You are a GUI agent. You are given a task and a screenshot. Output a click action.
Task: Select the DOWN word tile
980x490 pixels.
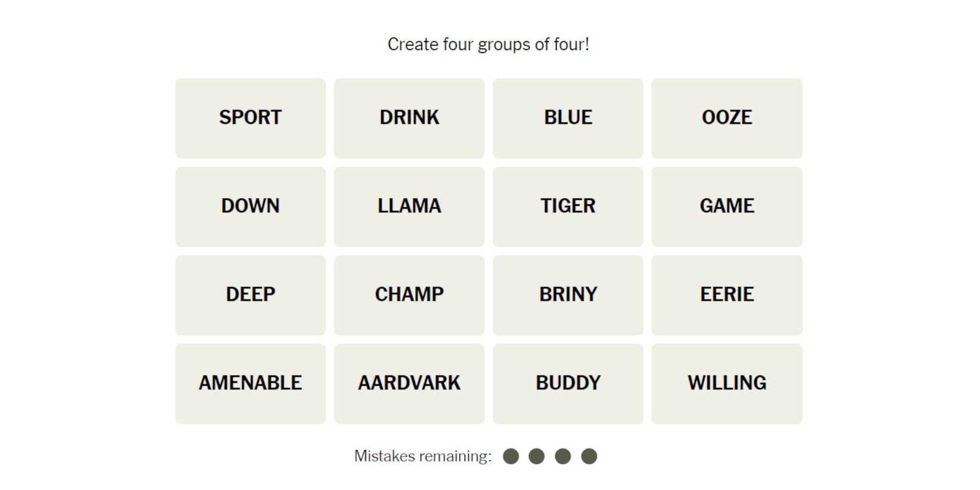click(x=250, y=206)
